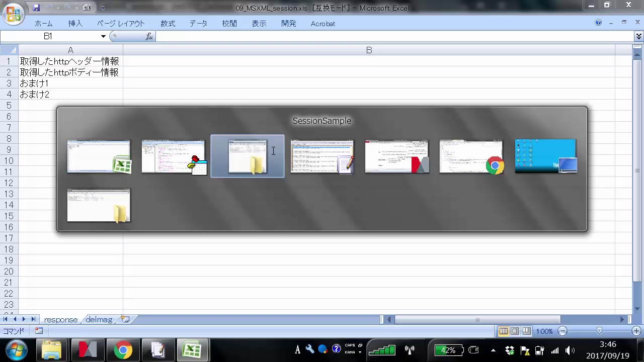
Task: Open File Explorer from the taskbar
Action: [51, 350]
